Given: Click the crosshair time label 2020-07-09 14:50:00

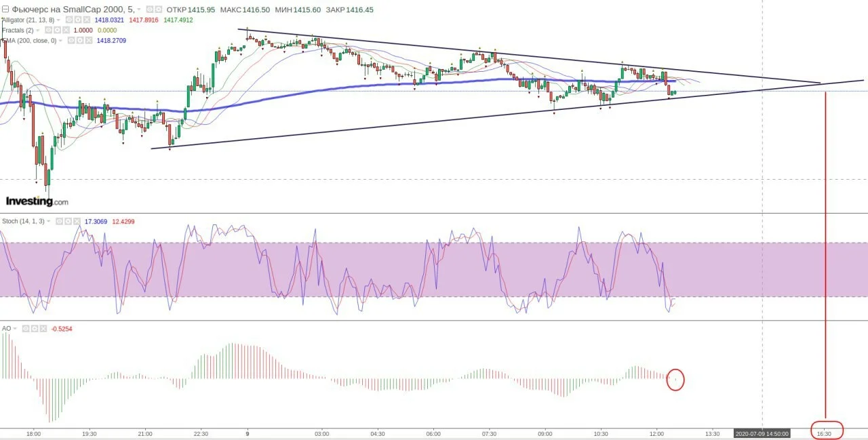Looking at the screenshot, I should coord(763,433).
